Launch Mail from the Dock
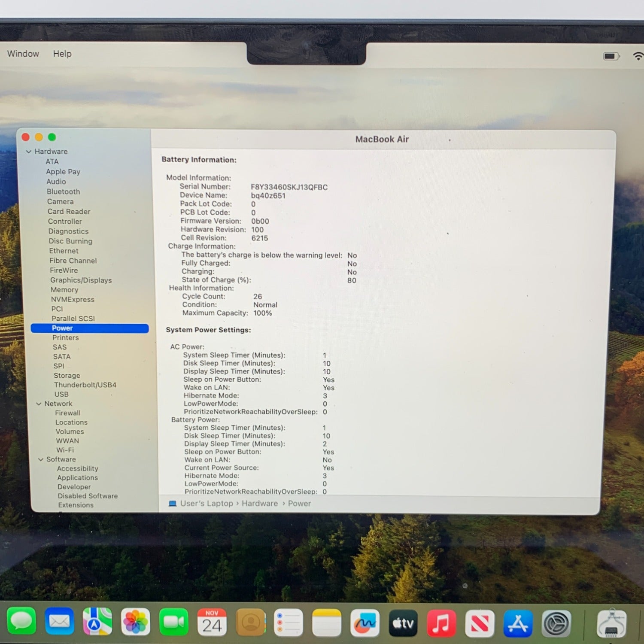 click(59, 621)
